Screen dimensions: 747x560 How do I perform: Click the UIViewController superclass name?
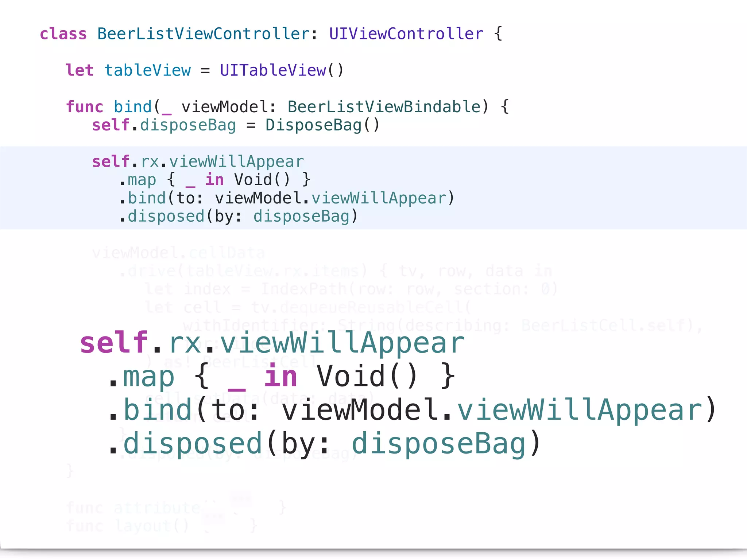coord(406,34)
